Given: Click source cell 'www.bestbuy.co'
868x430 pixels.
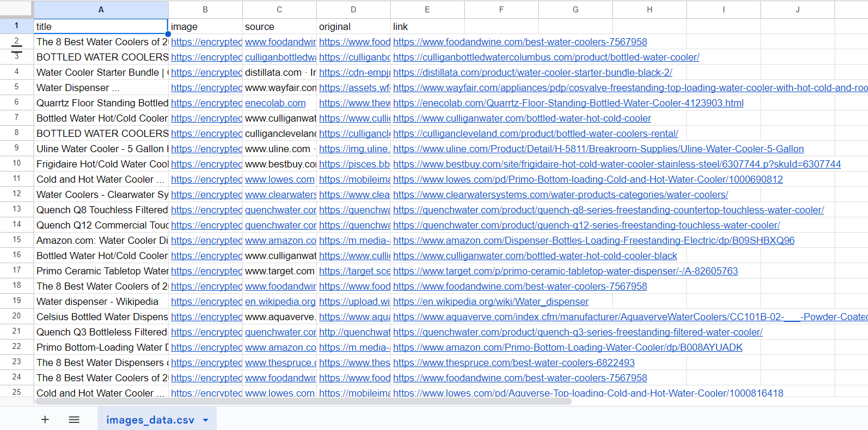Looking at the screenshot, I should [279, 164].
